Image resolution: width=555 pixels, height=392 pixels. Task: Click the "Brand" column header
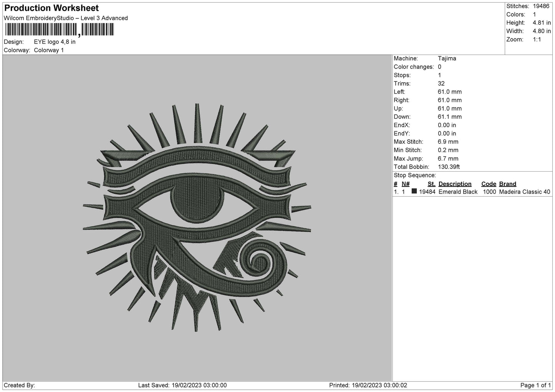pos(508,184)
